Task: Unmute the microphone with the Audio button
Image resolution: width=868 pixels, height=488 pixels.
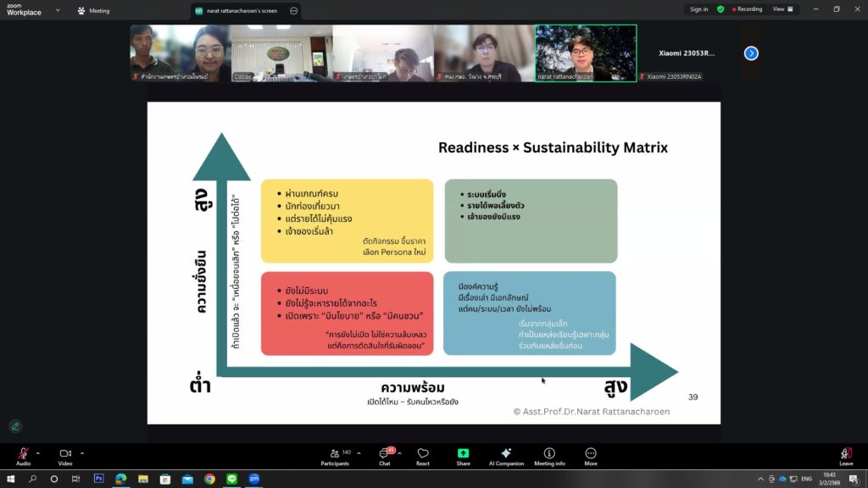Action: click(x=23, y=456)
